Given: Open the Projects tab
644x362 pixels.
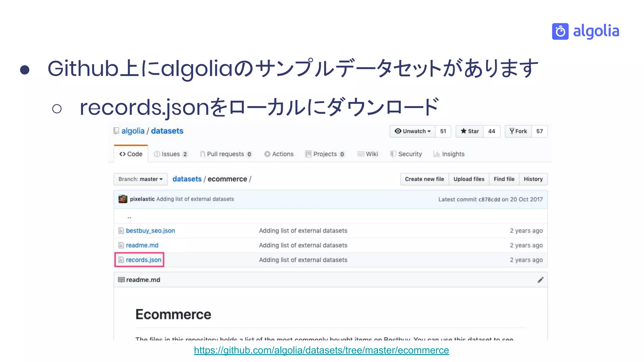Looking at the screenshot, I should pyautogui.click(x=325, y=154).
